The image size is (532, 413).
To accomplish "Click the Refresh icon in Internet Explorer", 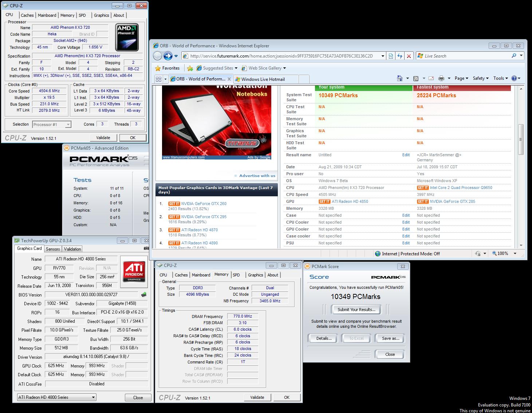I will (400, 56).
